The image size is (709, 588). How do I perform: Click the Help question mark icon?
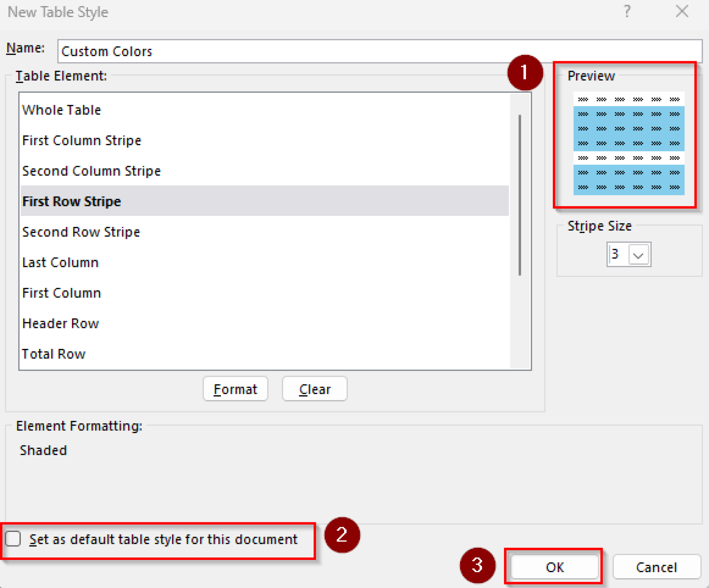coord(627,12)
